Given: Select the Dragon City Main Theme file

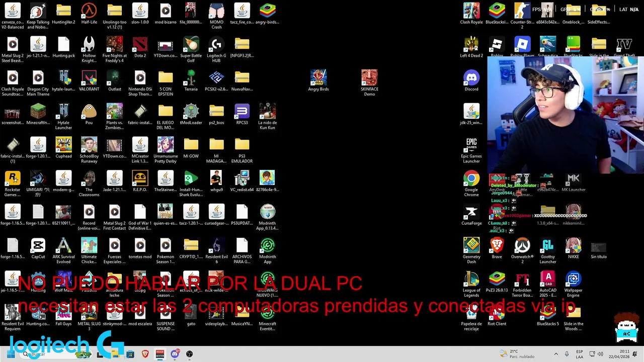Looking at the screenshot, I should click(38, 83).
